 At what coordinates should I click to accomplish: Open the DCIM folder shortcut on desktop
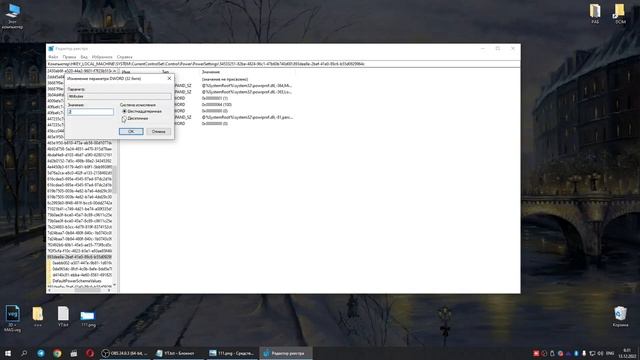click(620, 14)
